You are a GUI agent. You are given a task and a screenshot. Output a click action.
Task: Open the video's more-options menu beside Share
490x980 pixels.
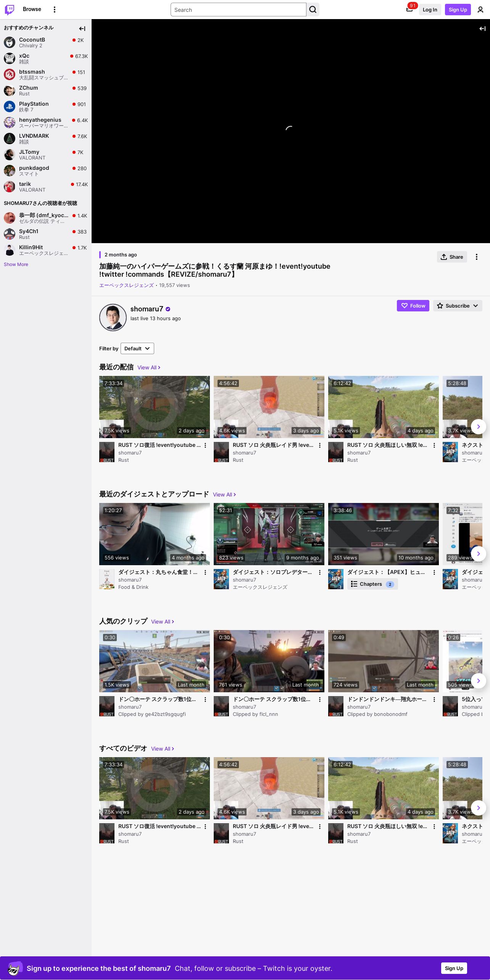click(x=477, y=257)
